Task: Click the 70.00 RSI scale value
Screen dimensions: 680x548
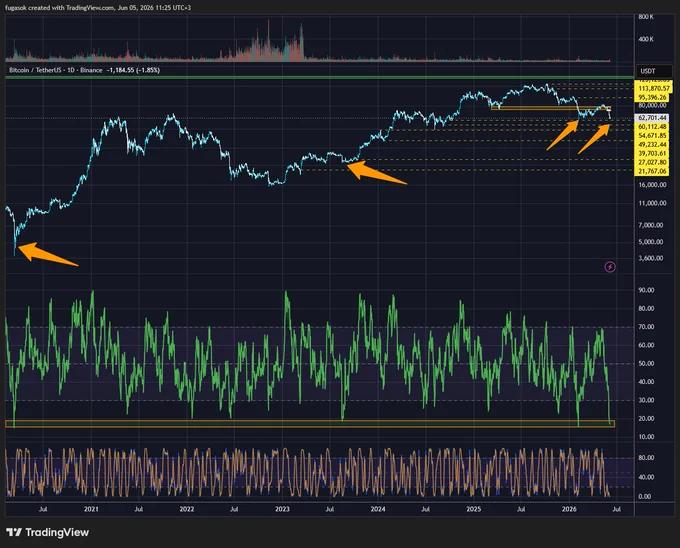Action: [646, 327]
